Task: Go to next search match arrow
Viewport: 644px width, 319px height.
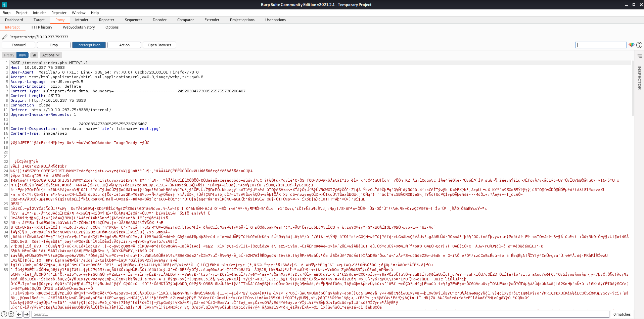Action: click(x=27, y=314)
